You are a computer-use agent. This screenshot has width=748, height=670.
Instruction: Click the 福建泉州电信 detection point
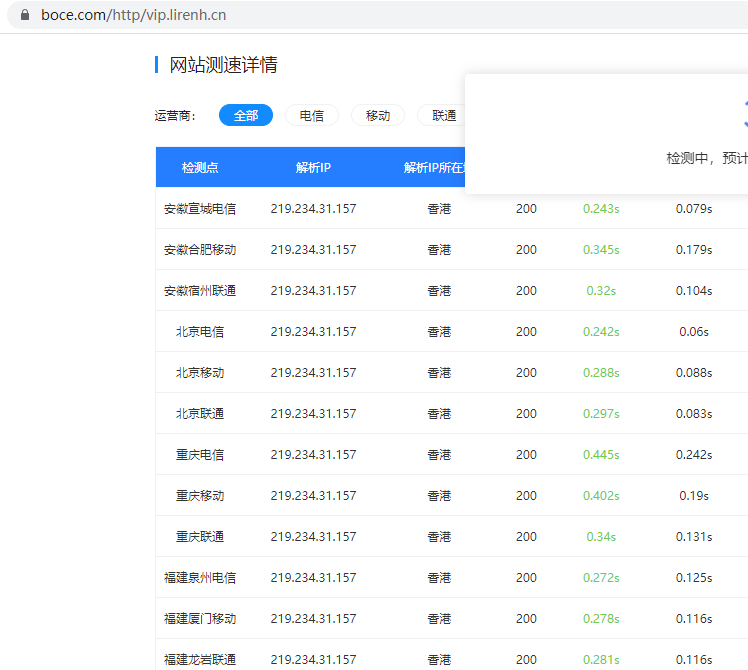click(x=200, y=578)
